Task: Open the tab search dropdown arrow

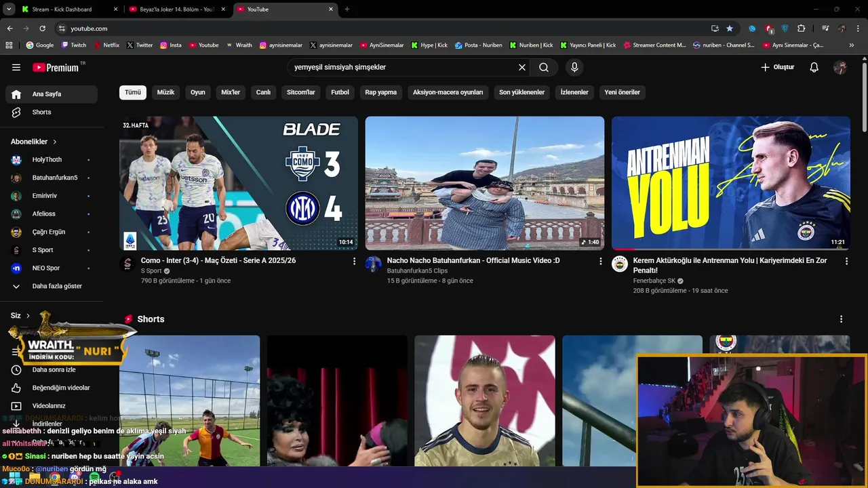Action: click(9, 9)
